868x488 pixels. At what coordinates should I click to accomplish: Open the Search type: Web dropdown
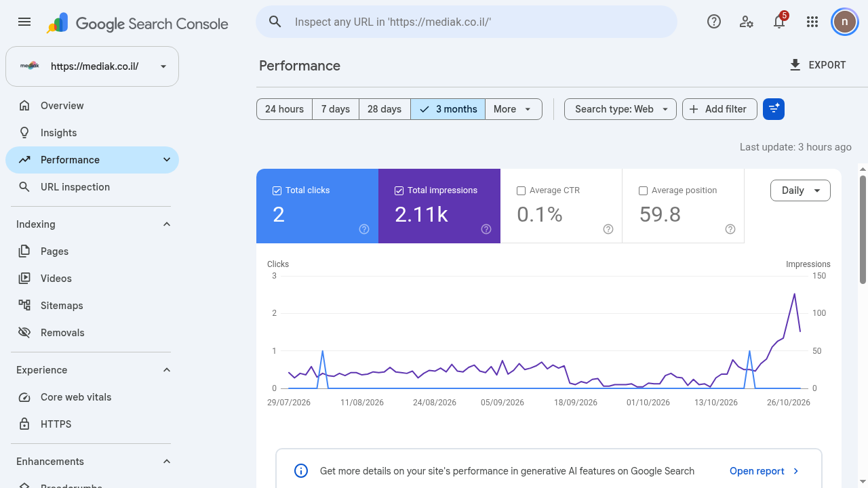(x=620, y=109)
